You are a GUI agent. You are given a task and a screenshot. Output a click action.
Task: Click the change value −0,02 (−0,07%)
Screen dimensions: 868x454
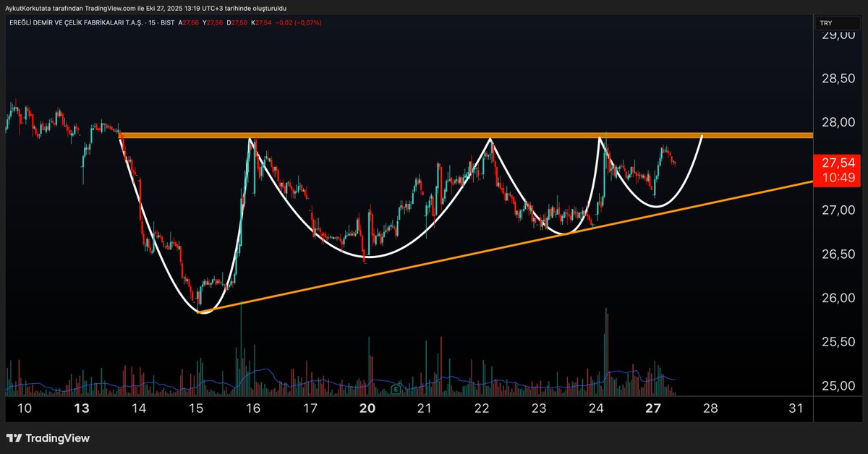coord(299,23)
